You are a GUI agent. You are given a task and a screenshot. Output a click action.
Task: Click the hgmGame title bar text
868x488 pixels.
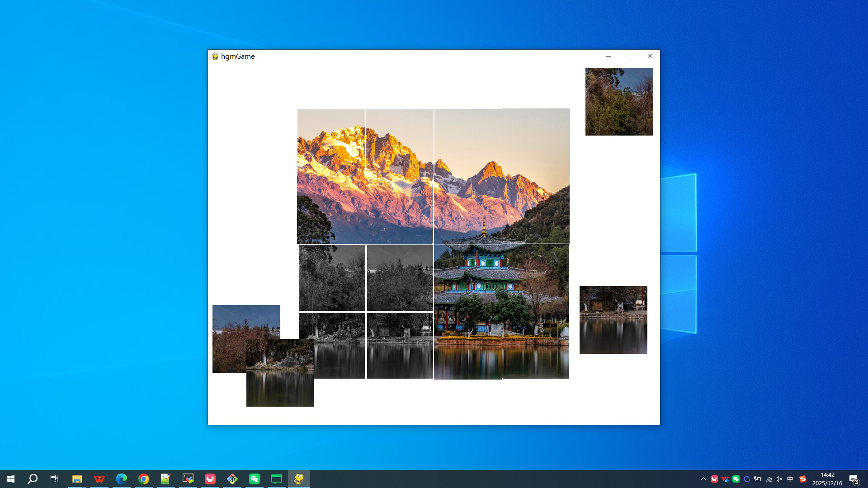[x=237, y=56]
